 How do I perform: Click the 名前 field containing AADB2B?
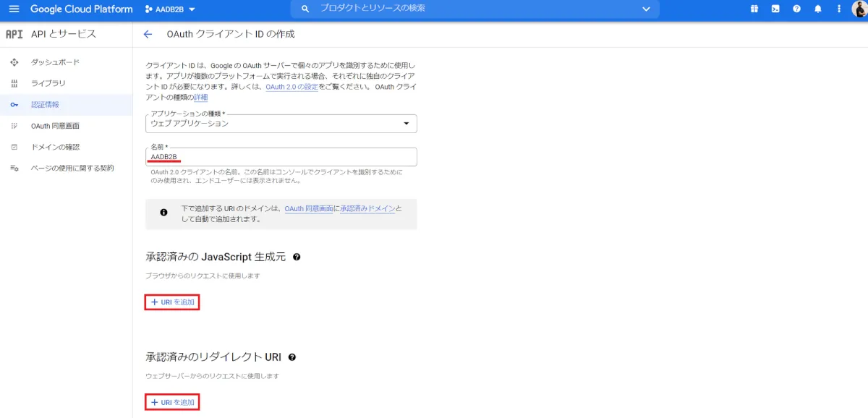tap(281, 157)
